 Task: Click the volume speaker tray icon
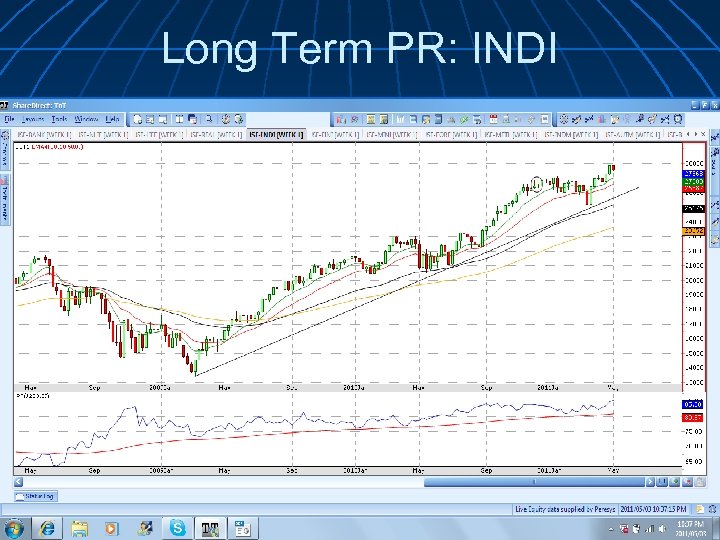click(662, 529)
